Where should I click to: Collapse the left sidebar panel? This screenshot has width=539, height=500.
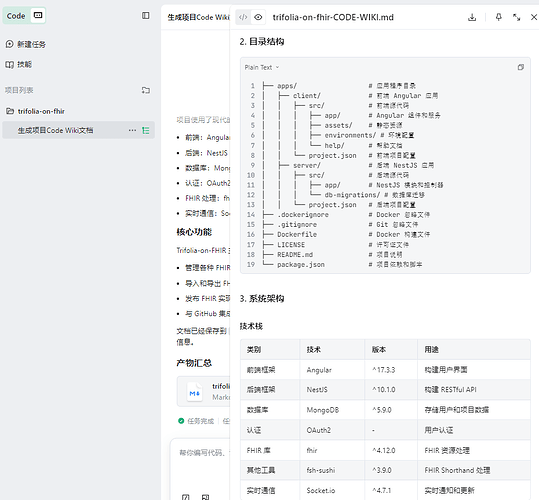146,15
